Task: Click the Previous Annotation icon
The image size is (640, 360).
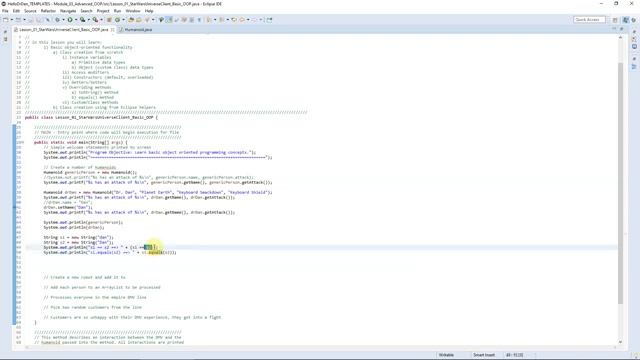Action: (222, 20)
